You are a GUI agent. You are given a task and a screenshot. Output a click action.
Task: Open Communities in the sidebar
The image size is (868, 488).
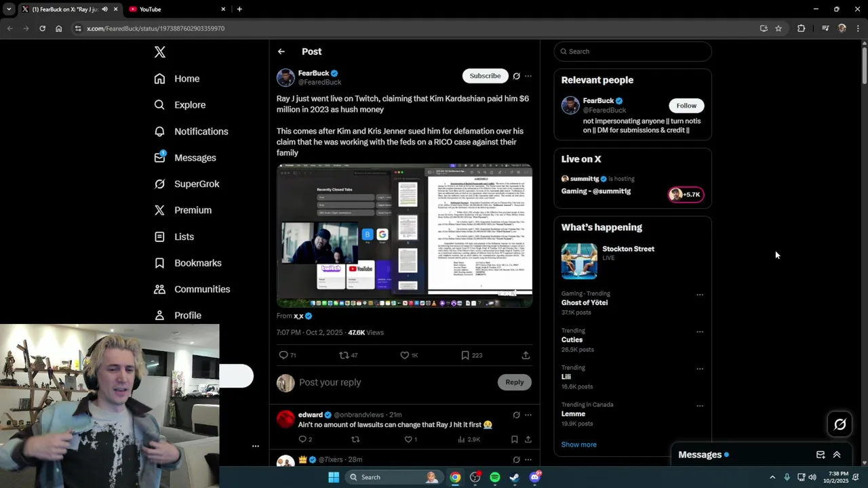[x=192, y=289]
